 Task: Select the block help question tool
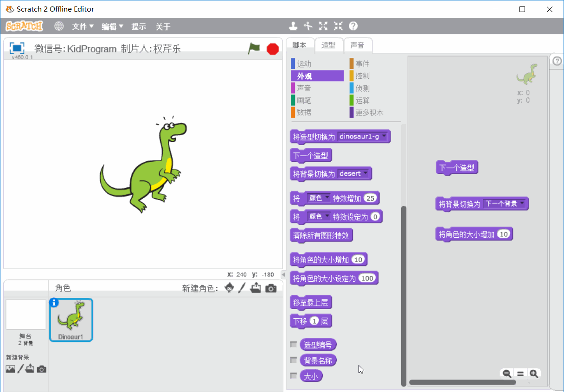353,26
